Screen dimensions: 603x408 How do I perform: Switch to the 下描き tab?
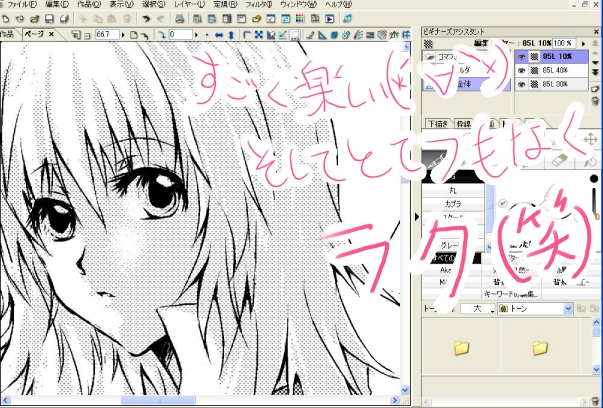click(438, 124)
